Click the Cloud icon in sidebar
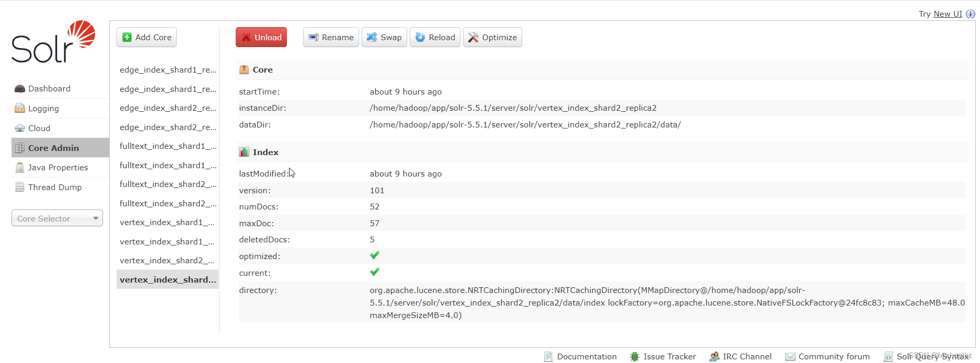Image resolution: width=980 pixels, height=363 pixels. (x=20, y=128)
